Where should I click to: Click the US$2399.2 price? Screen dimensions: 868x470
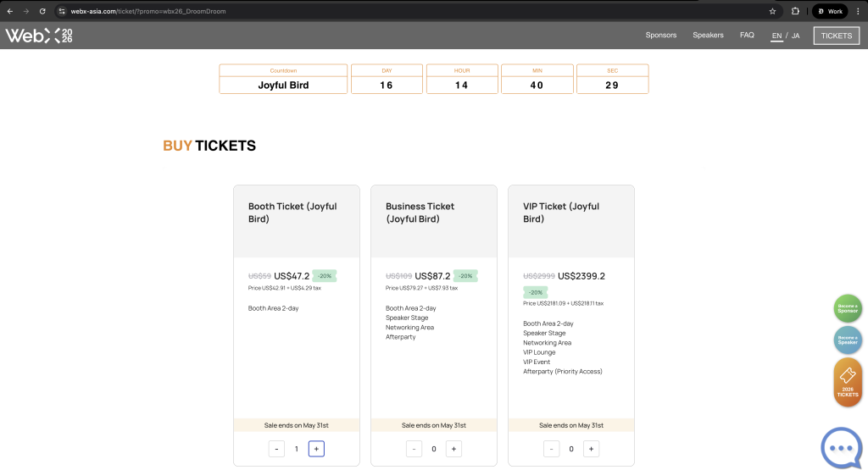coord(581,276)
